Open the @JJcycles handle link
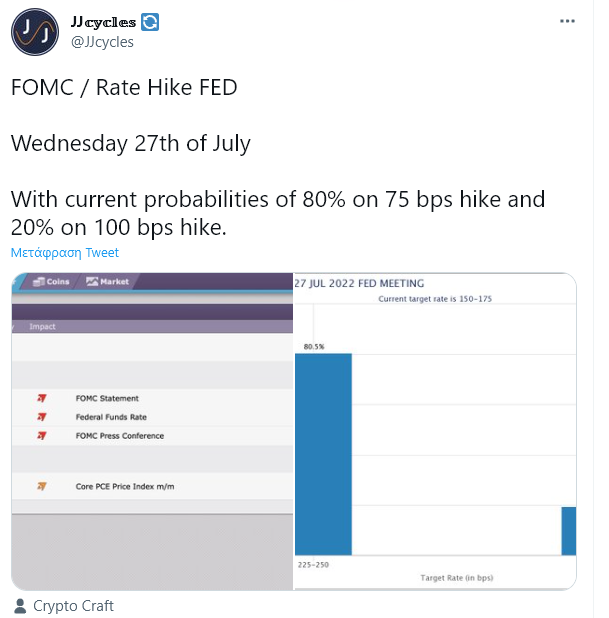609x618 pixels. (102, 42)
